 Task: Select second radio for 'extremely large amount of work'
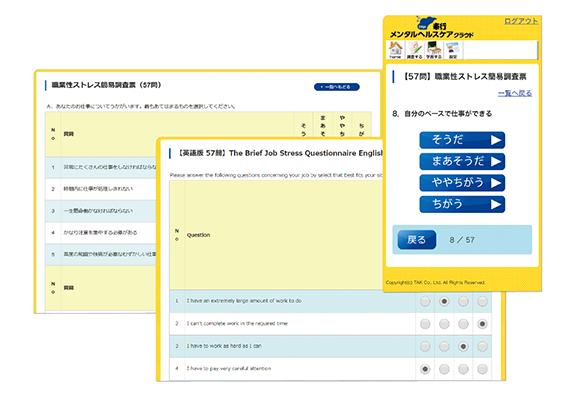[x=444, y=302]
